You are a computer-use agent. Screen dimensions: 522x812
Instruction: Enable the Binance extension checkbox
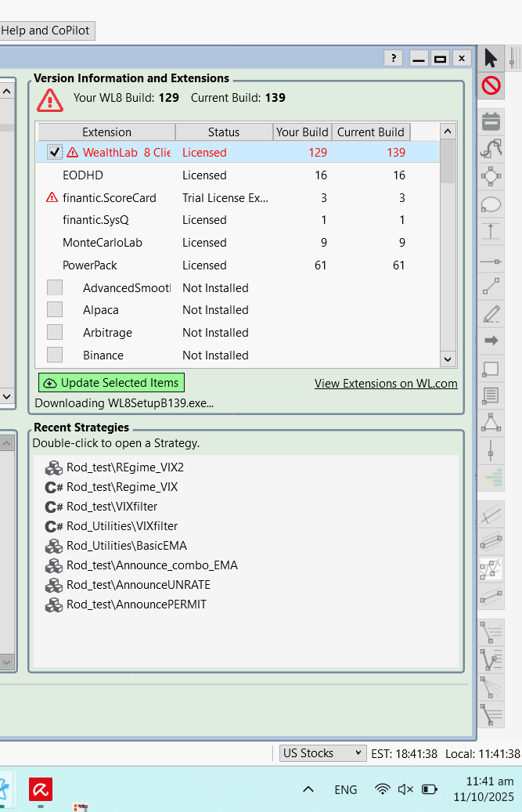pos(55,355)
